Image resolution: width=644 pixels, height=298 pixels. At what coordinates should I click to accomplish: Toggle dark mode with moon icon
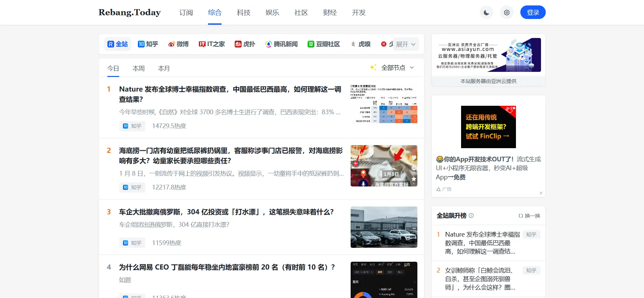point(486,13)
